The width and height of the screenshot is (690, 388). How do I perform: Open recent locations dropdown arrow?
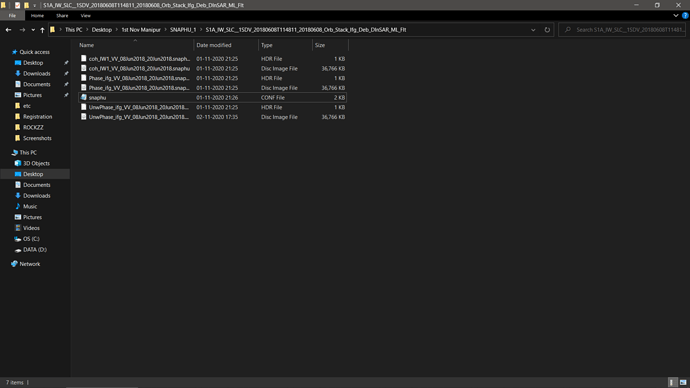click(x=33, y=30)
